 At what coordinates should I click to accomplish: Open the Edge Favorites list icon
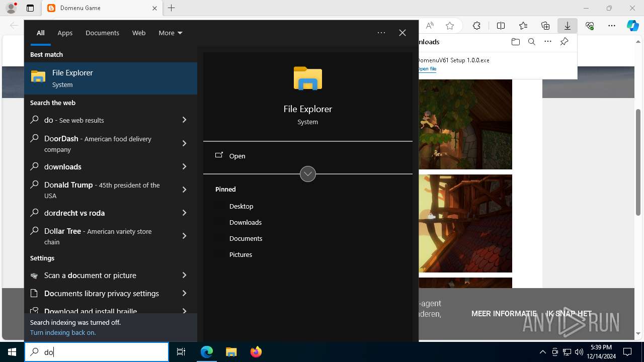(x=523, y=26)
